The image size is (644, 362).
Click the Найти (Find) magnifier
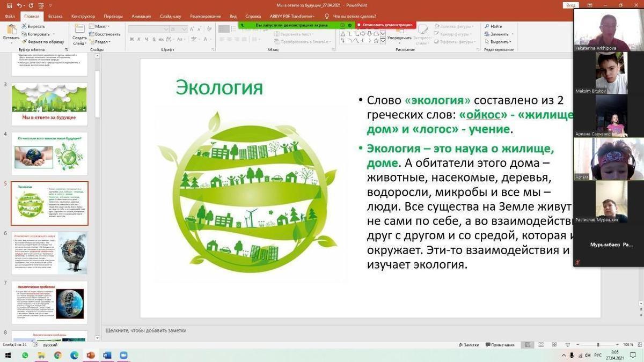coord(493,26)
